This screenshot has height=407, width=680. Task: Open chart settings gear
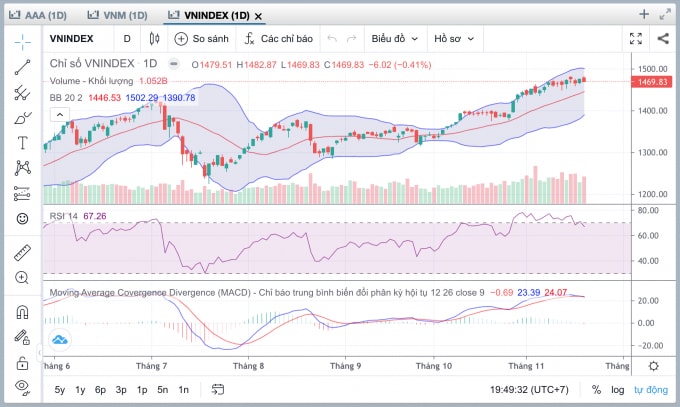(x=654, y=366)
